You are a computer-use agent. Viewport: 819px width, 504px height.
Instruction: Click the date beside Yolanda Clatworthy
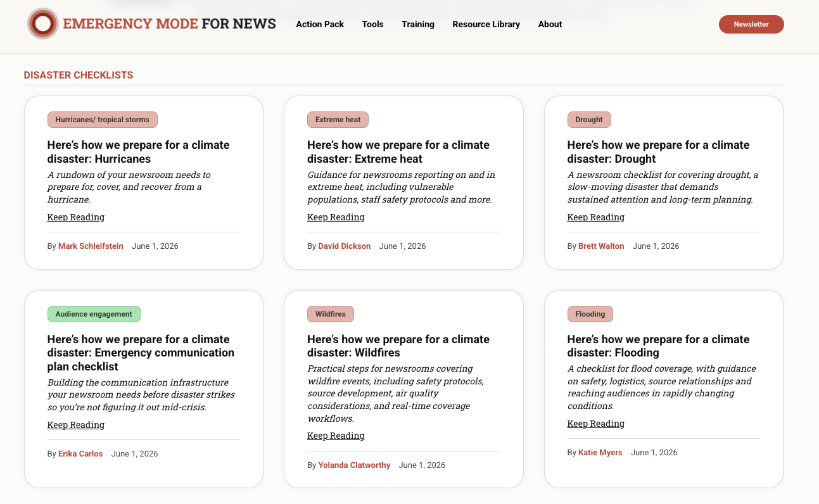point(422,465)
